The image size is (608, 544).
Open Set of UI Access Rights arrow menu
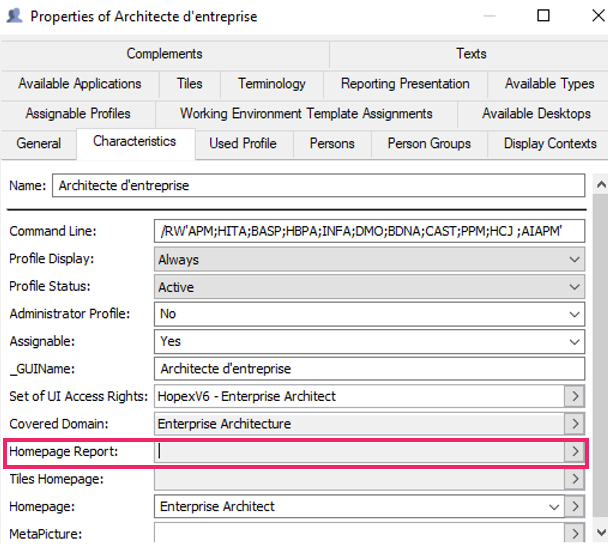[x=575, y=396]
